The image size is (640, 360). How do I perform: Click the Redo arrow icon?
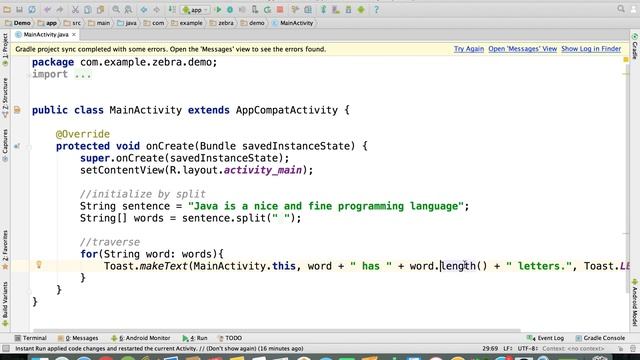pyautogui.click(x=60, y=9)
